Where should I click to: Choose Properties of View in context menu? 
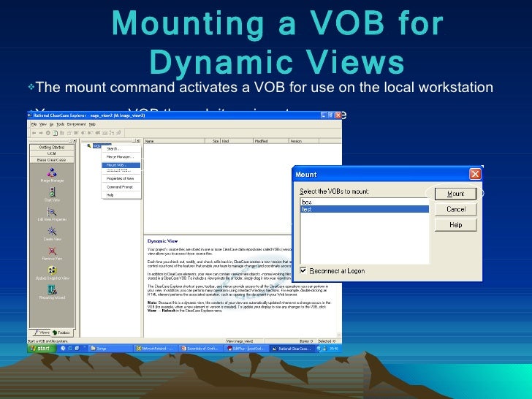tap(121, 178)
